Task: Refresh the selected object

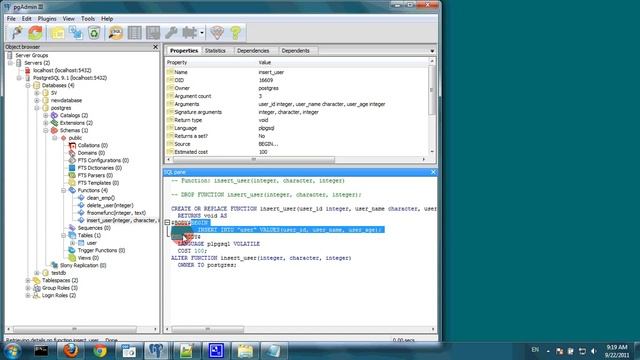Action: pos(36,33)
